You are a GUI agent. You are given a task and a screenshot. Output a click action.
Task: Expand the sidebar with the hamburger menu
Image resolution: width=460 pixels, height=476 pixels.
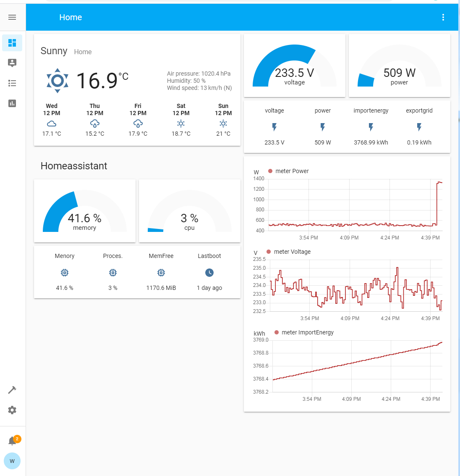[12, 17]
